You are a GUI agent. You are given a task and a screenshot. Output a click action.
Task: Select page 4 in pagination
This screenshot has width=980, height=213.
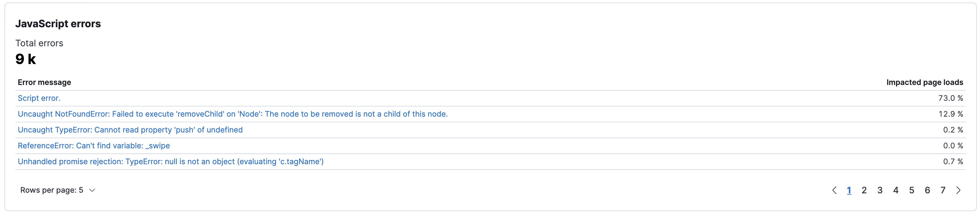896,190
